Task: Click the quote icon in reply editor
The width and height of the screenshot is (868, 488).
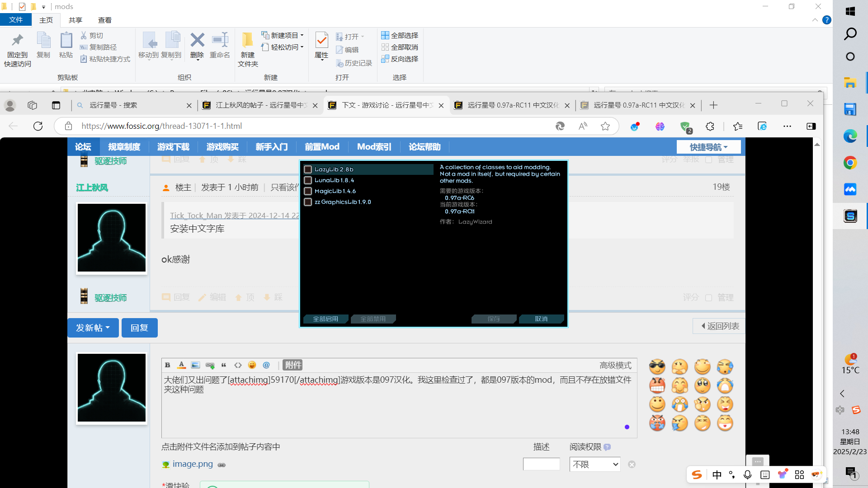Action: [x=224, y=365]
